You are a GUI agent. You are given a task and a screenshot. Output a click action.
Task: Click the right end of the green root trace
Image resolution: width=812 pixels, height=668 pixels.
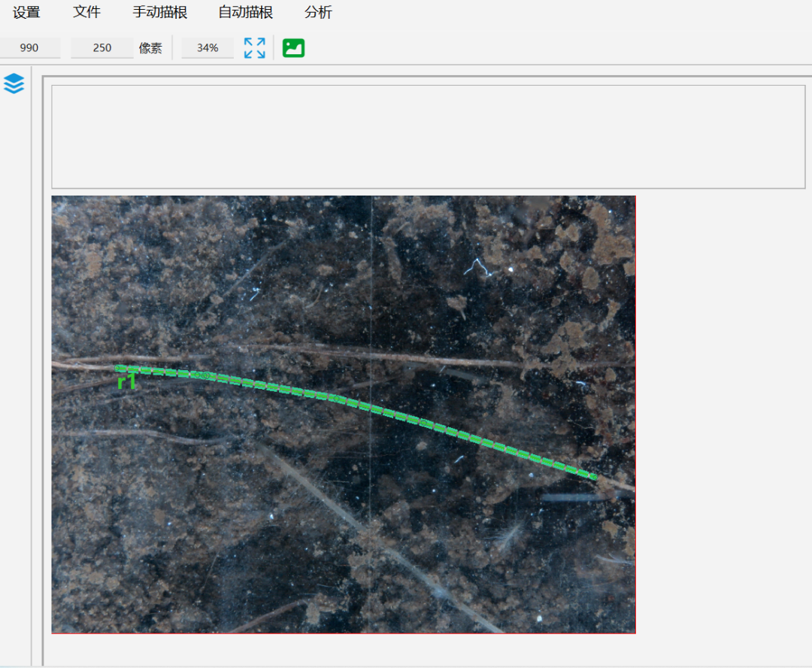coord(593,476)
